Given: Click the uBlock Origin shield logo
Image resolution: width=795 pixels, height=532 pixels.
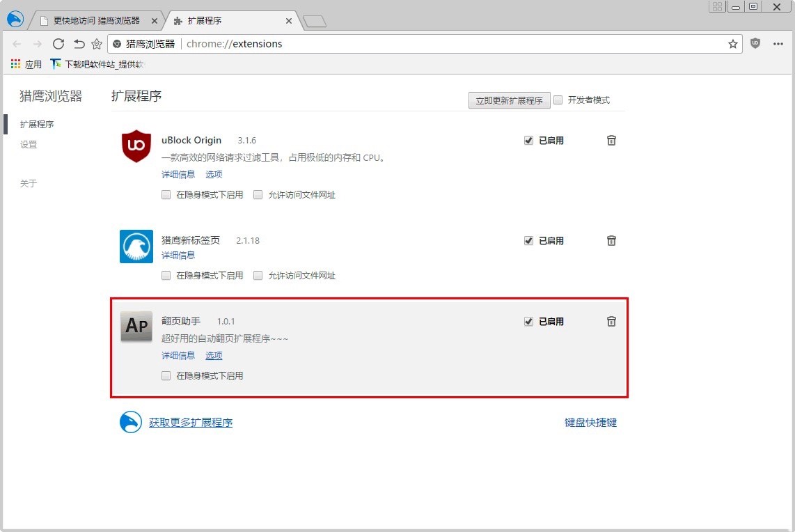Looking at the screenshot, I should point(136,146).
